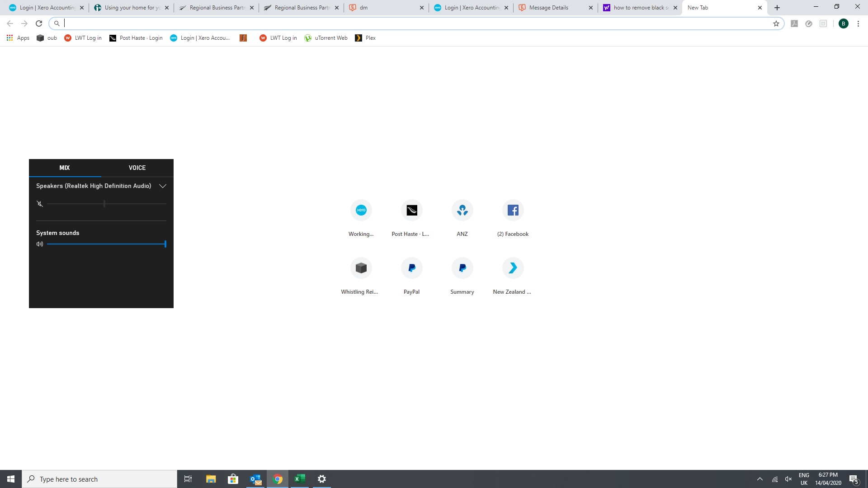Open the clock showing 6:27 PM
The width and height of the screenshot is (868, 488).
(x=828, y=479)
